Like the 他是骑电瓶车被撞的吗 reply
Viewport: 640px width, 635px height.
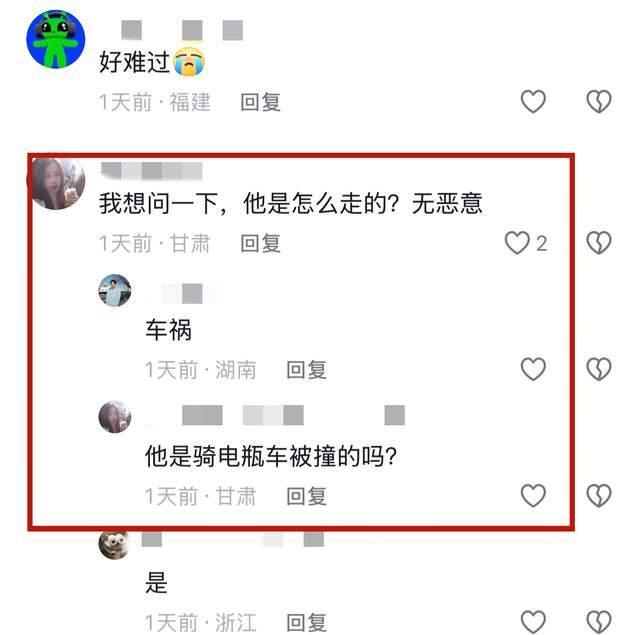(533, 495)
